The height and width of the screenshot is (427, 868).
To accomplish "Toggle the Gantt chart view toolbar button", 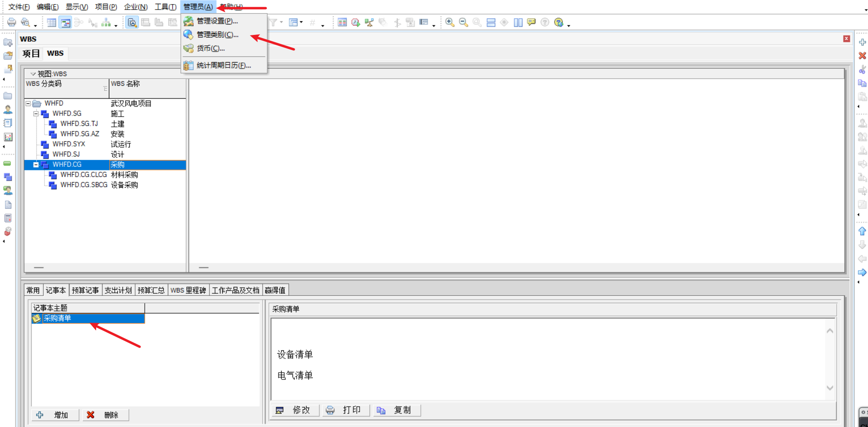I will tap(66, 22).
